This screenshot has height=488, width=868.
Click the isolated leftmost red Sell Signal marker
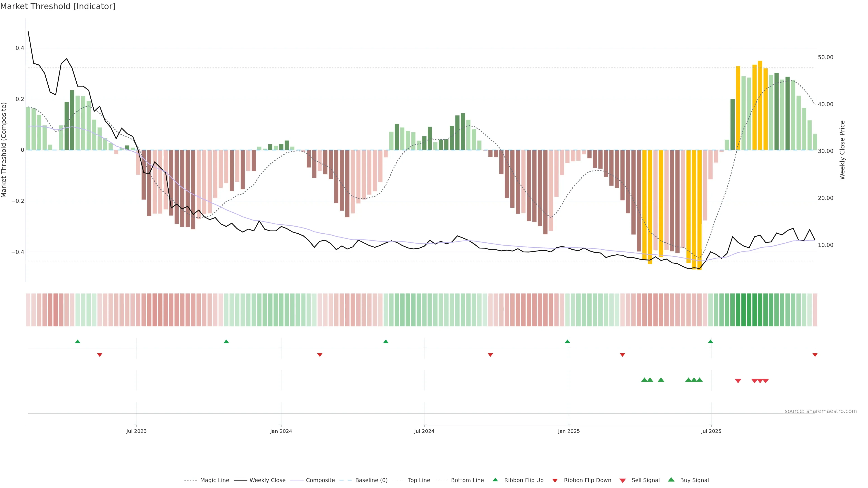click(x=738, y=381)
